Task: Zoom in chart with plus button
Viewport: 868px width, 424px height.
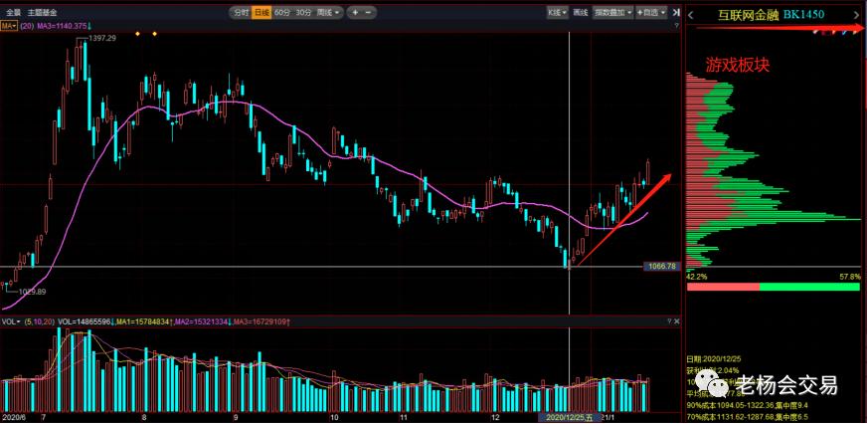Action: click(355, 12)
